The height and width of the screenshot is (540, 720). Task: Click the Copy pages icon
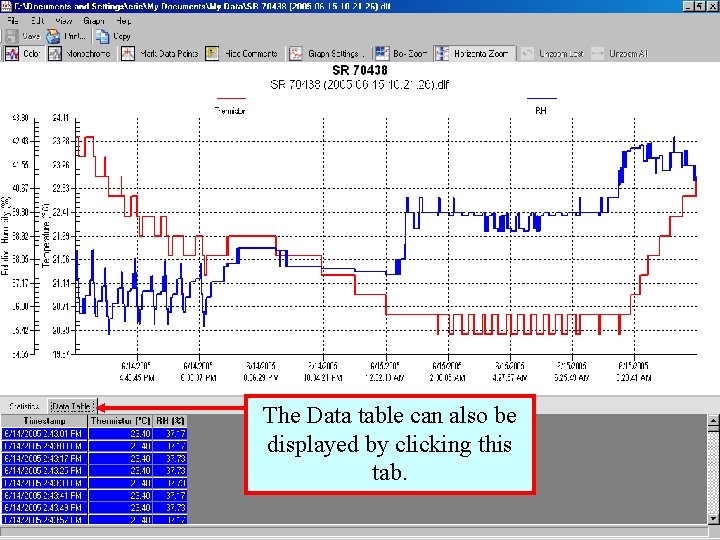(102, 36)
